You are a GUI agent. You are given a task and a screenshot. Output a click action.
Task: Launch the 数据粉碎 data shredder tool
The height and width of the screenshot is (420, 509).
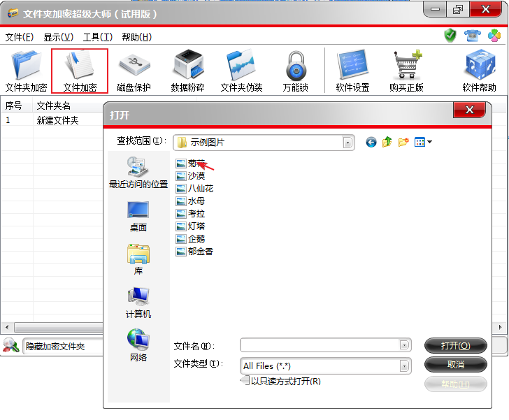187,71
